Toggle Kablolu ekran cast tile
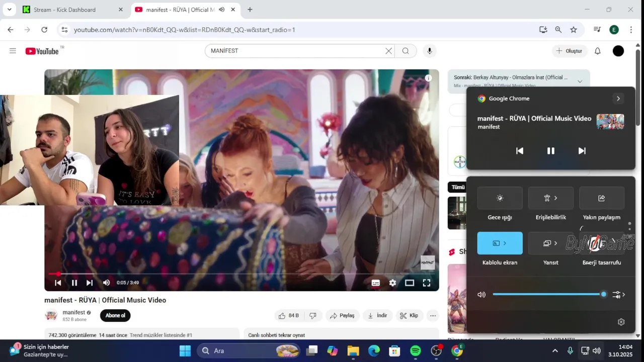This screenshot has height=362, width=644. pos(500,243)
